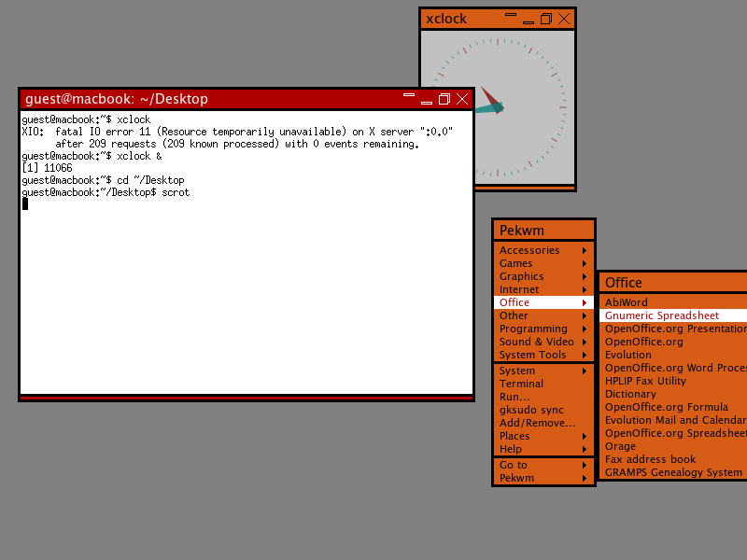This screenshot has height=560, width=747.
Task: Select the highlighted Office menu entry
Action: point(543,302)
